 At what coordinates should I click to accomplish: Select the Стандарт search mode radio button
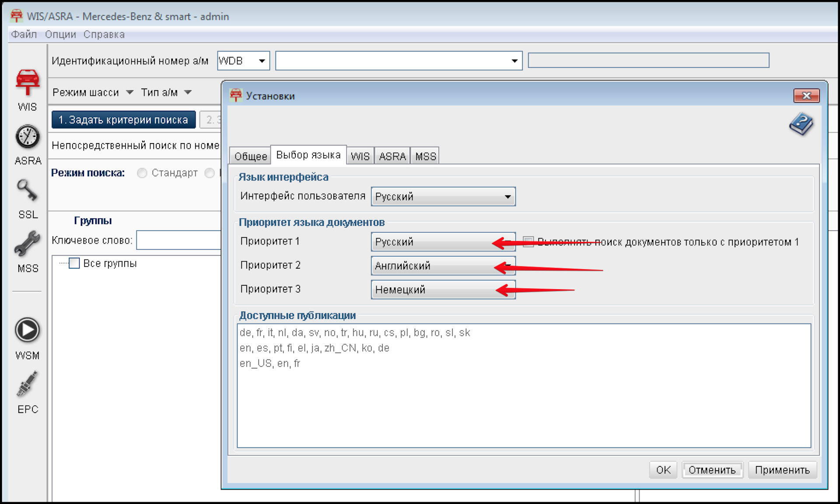tap(142, 173)
